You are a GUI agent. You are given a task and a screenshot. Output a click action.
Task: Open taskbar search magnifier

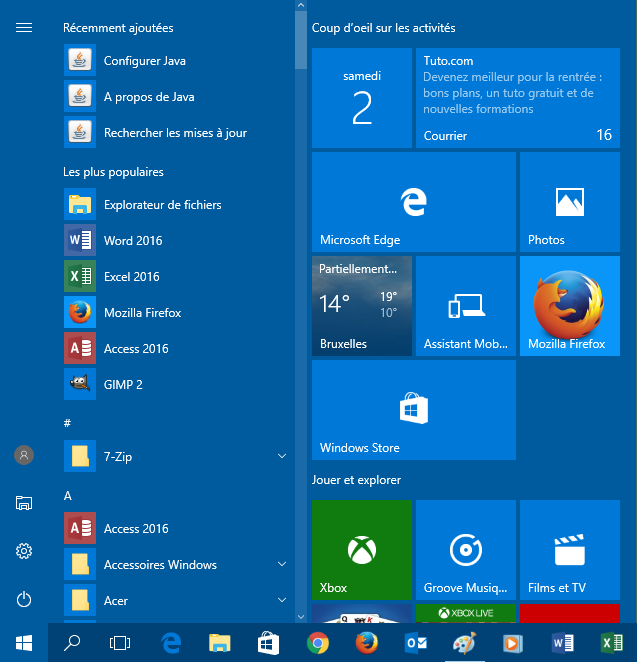pyautogui.click(x=72, y=644)
